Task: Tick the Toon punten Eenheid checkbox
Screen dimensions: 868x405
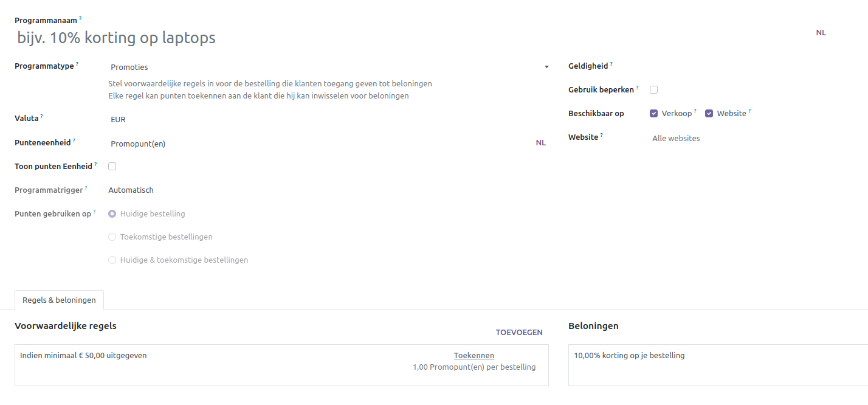Action: pyautogui.click(x=112, y=167)
